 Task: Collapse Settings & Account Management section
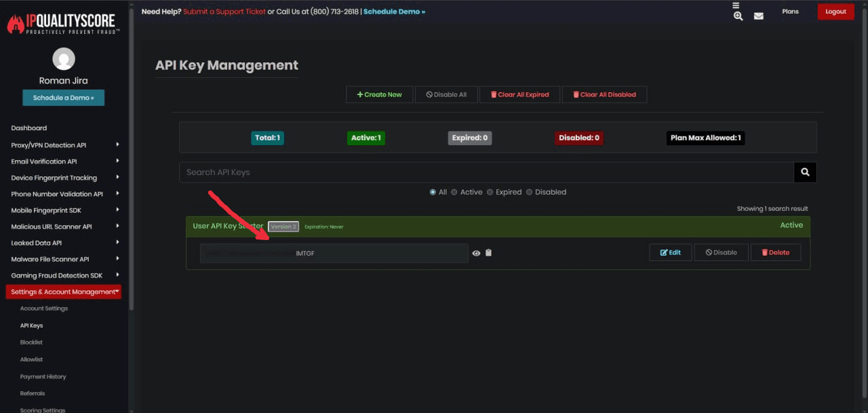tap(64, 292)
